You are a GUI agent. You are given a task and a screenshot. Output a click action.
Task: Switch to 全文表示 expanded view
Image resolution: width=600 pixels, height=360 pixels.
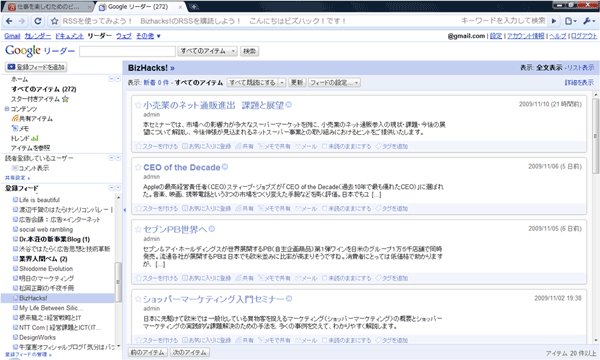[549, 68]
